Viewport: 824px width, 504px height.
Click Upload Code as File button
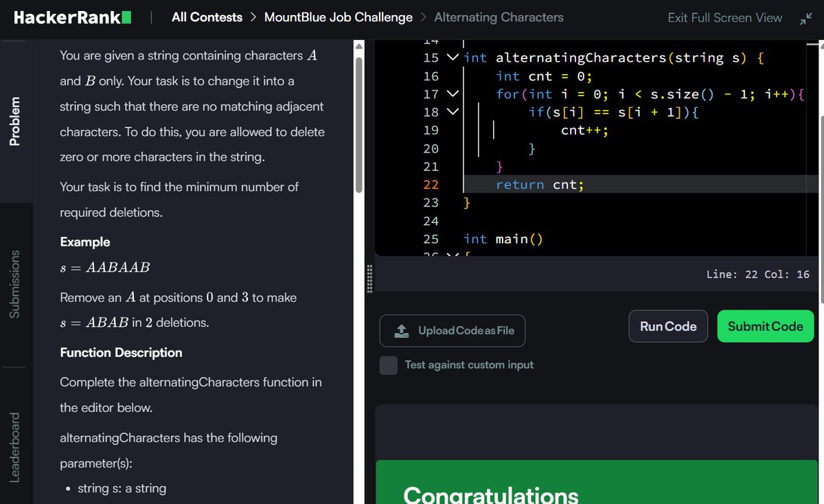453,330
